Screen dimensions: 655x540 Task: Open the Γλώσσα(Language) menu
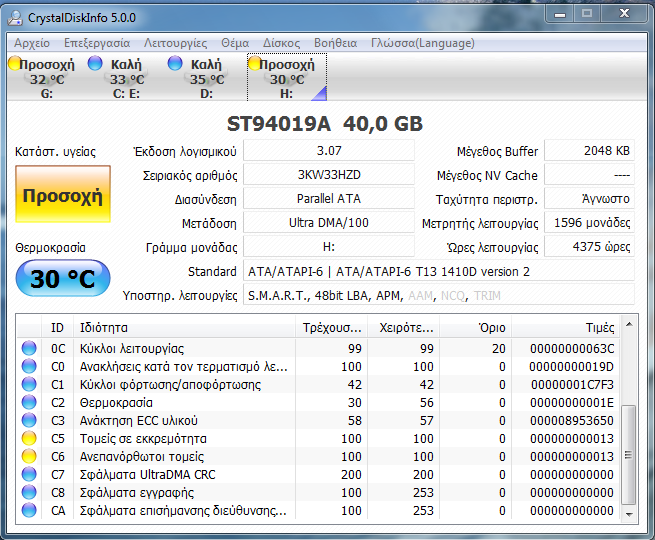(423, 43)
